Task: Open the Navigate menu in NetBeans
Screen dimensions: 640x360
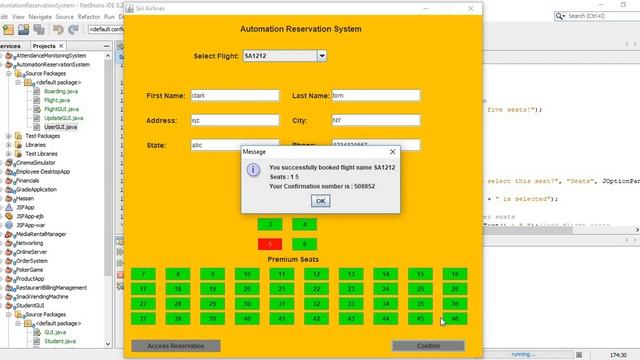Action: [40, 17]
